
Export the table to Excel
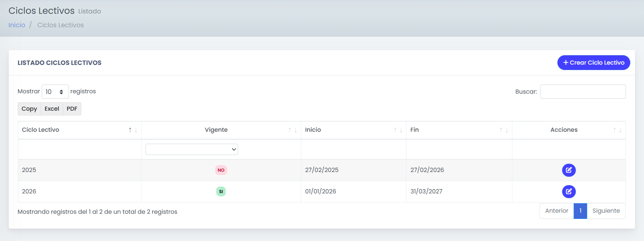point(52,109)
